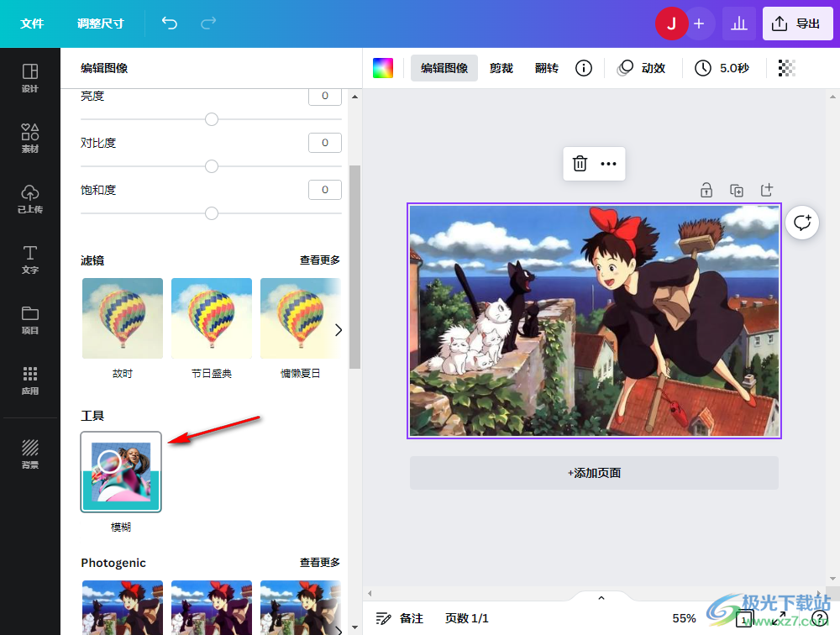The image size is (840, 635).
Task: Set page duration 5.0秒
Action: click(x=722, y=68)
